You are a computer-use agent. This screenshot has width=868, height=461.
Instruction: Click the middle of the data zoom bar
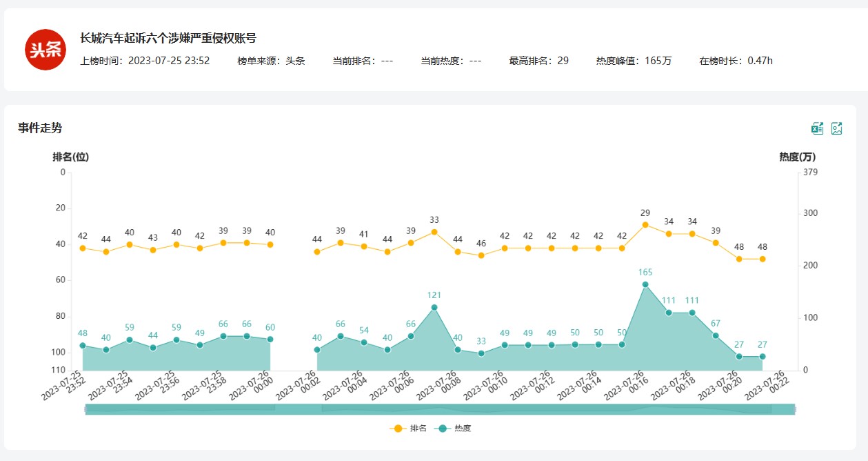[x=440, y=409]
